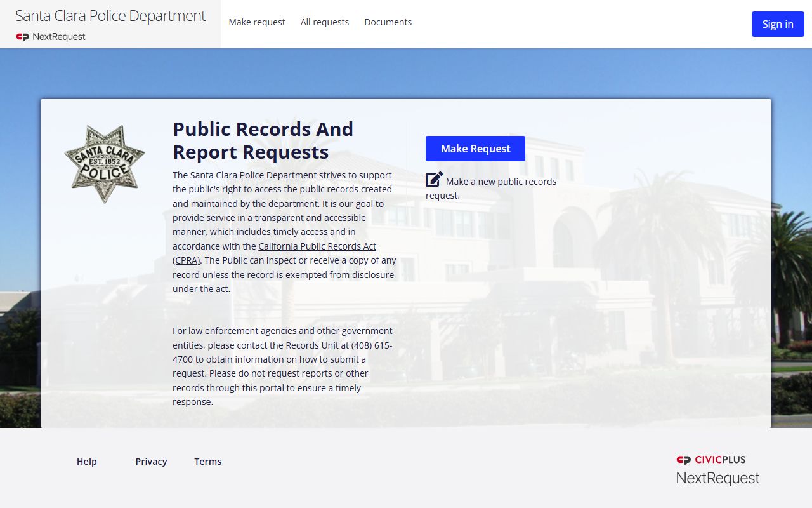Go to the Documents section
Viewport: 812px width, 508px height.
[x=388, y=22]
